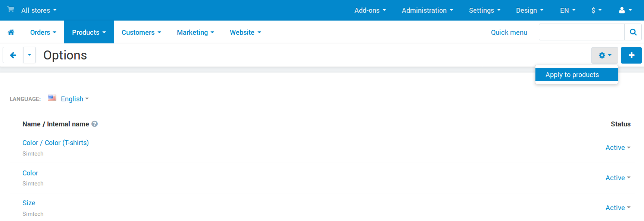
Task: Click Simtech under the Size option
Action: click(x=33, y=214)
